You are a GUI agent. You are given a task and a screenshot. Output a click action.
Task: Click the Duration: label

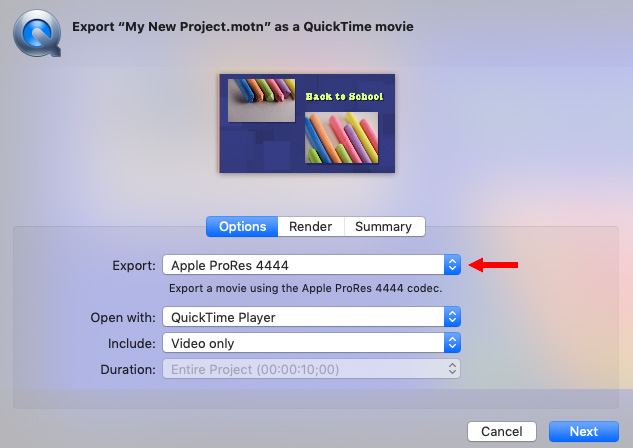[128, 370]
